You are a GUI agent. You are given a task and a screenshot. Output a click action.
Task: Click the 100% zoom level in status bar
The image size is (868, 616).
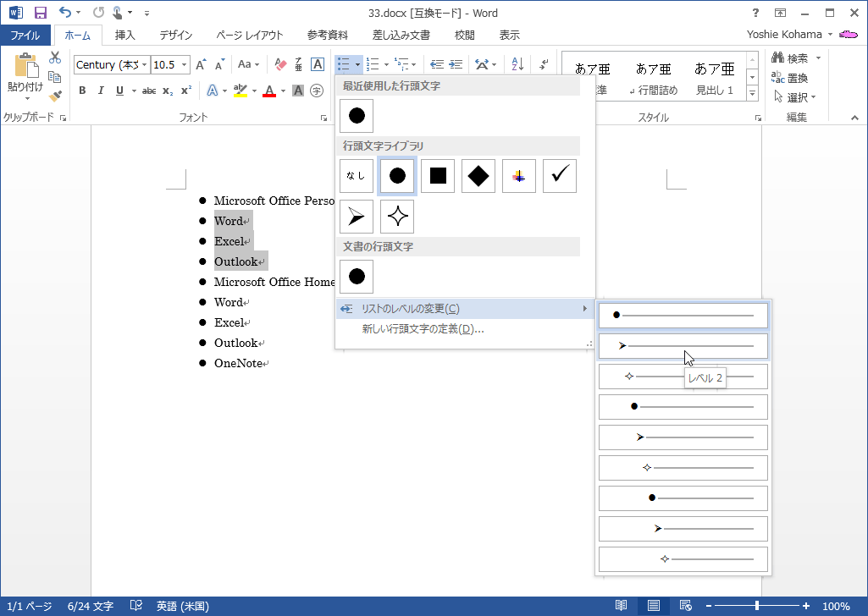[836, 606]
